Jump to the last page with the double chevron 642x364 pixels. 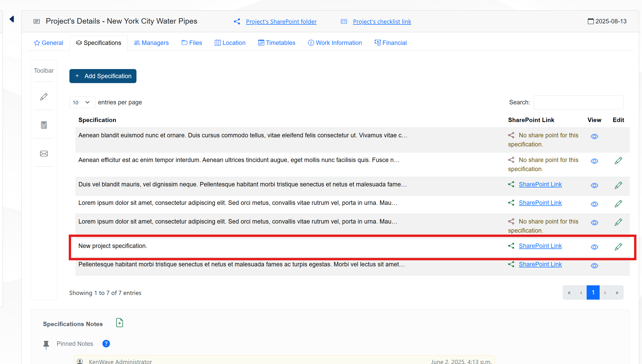pos(617,293)
